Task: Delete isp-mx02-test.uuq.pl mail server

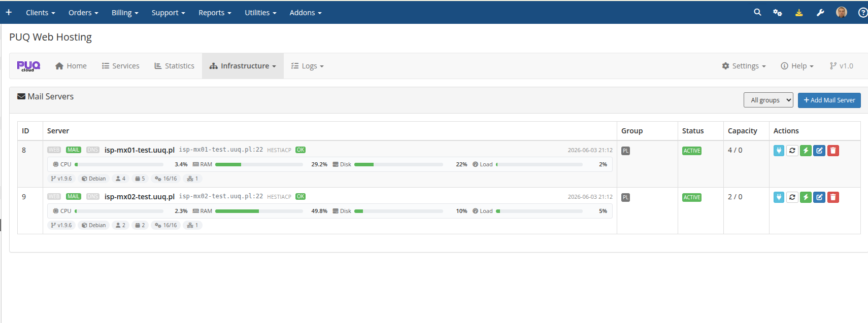Action: point(833,197)
